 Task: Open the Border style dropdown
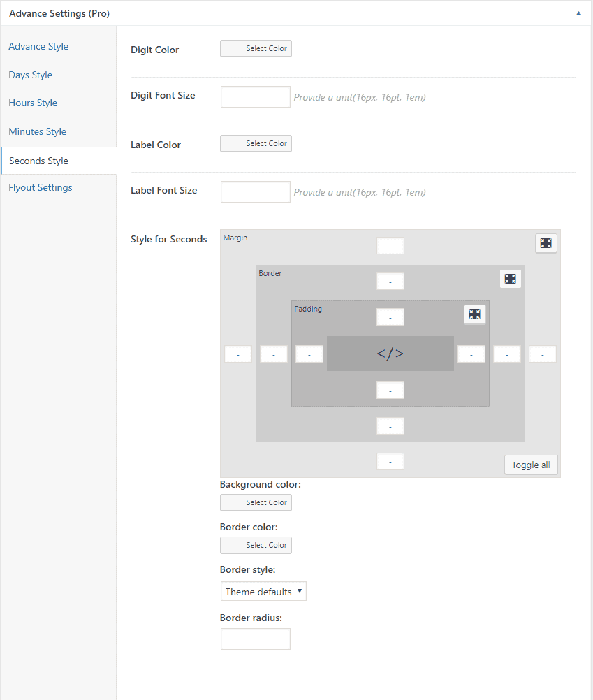263,592
